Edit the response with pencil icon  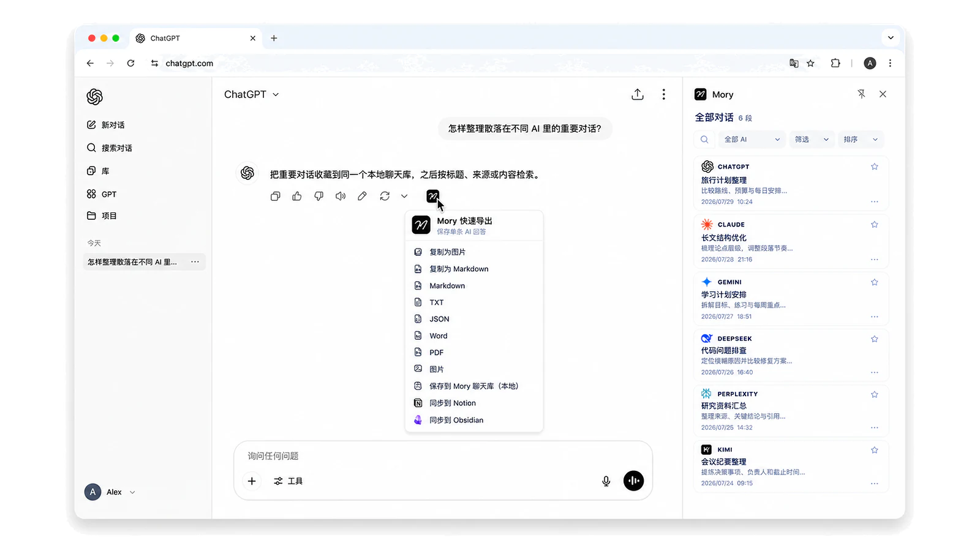coord(363,196)
